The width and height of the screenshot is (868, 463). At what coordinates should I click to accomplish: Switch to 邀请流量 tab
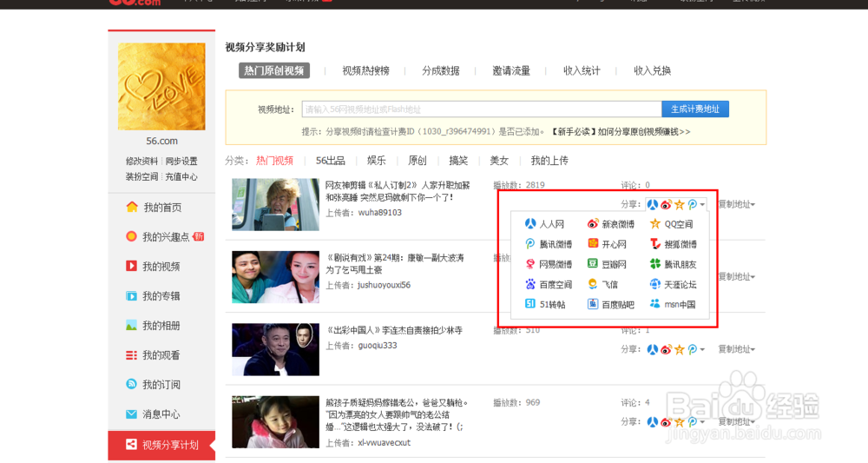click(x=511, y=71)
